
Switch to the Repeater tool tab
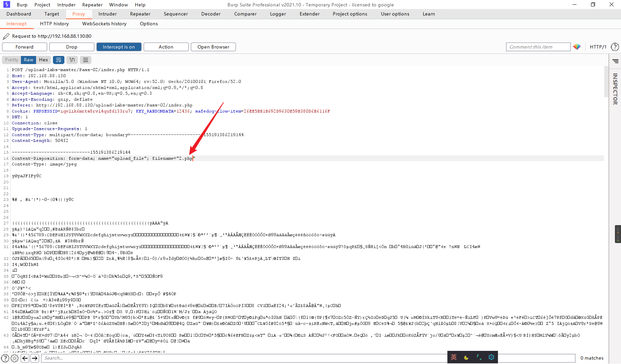pyautogui.click(x=140, y=14)
